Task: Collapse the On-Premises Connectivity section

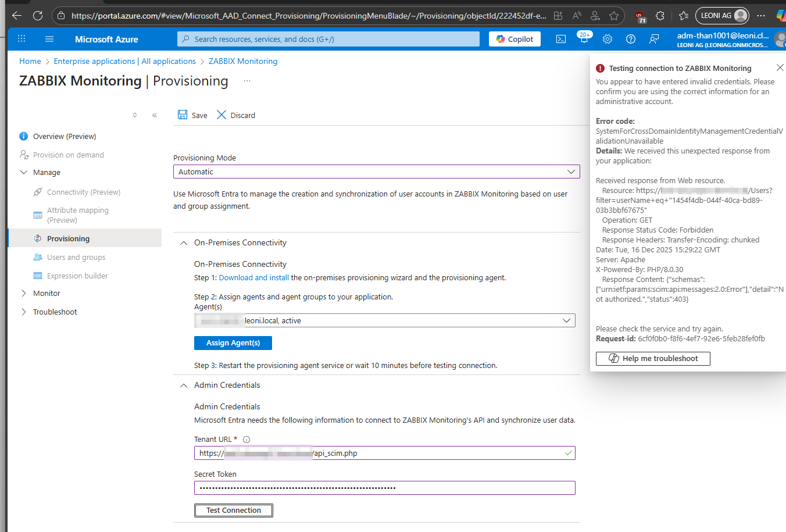Action: (x=184, y=243)
